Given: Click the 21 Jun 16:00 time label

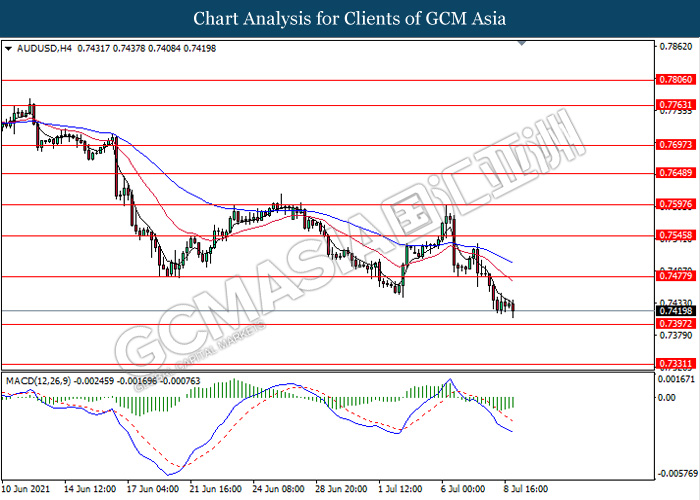Looking at the screenshot, I should click(216, 489).
